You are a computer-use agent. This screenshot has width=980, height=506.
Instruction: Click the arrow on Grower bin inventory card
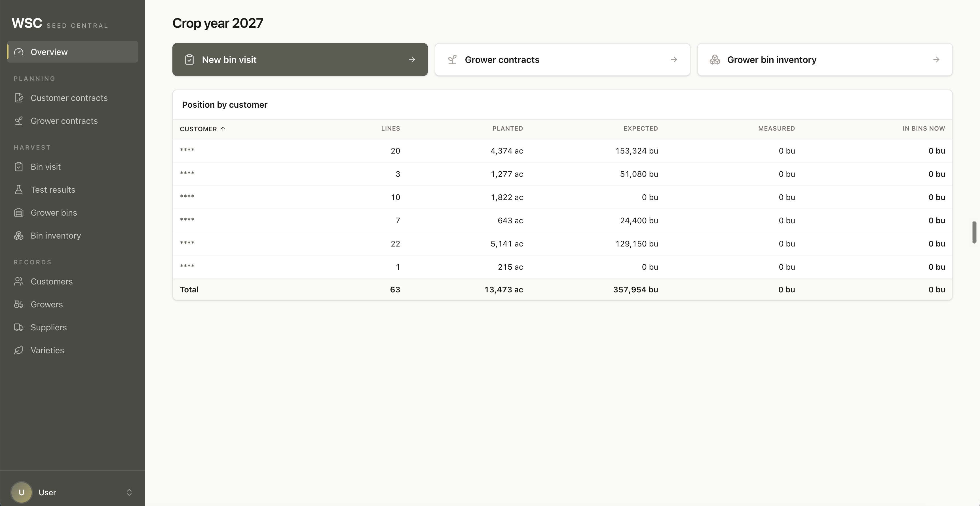[936, 60]
